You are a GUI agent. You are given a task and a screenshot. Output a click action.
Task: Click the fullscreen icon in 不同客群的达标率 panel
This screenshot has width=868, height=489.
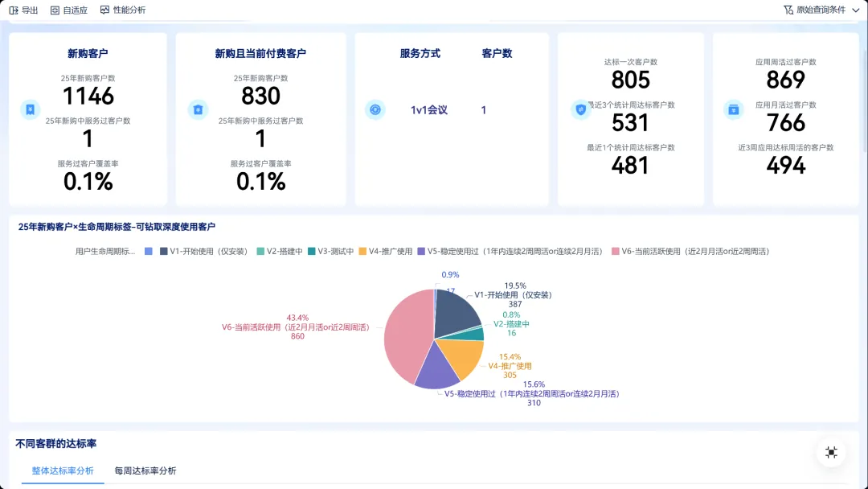pyautogui.click(x=831, y=453)
